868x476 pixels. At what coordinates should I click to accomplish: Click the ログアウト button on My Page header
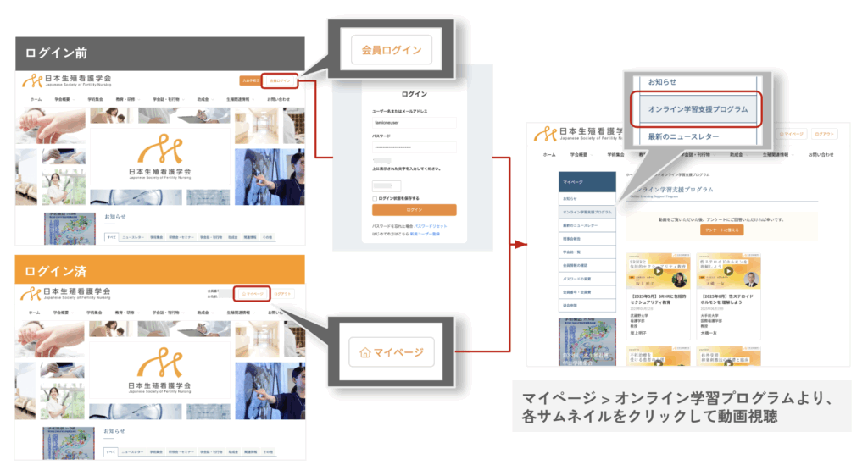coord(825,134)
